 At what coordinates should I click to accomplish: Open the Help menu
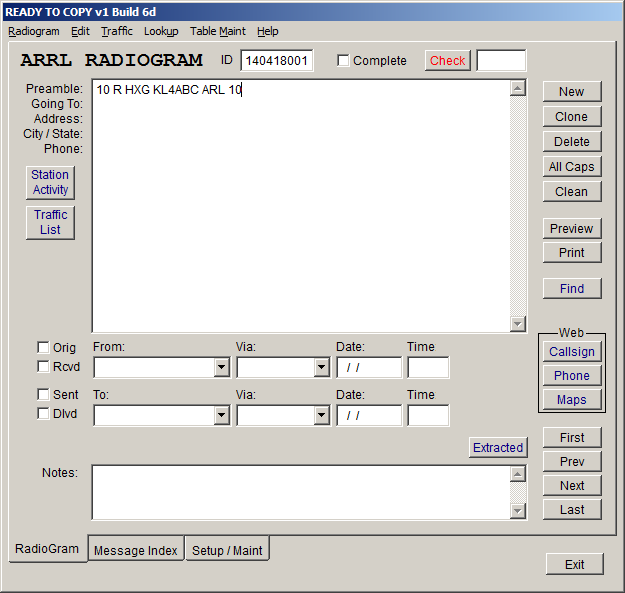[267, 31]
